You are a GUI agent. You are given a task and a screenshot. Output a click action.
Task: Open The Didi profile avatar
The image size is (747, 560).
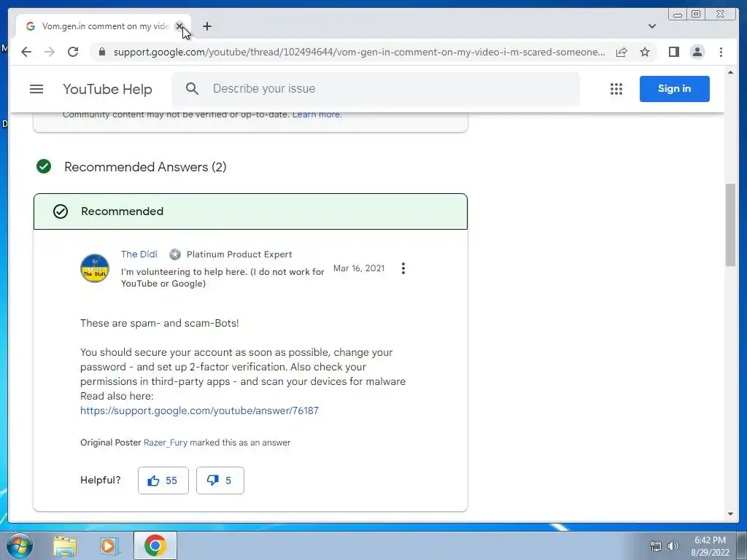point(95,268)
